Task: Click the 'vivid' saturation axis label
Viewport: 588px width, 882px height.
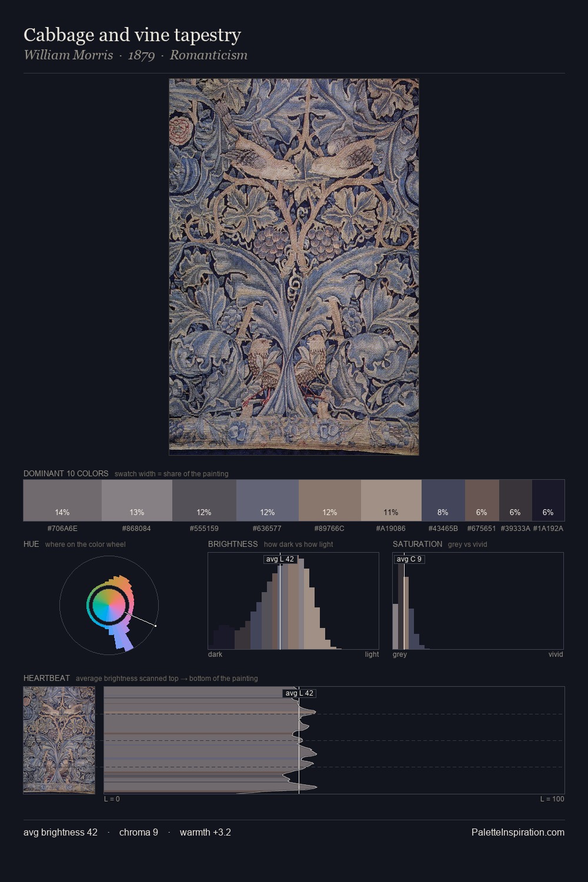Action: point(556,654)
